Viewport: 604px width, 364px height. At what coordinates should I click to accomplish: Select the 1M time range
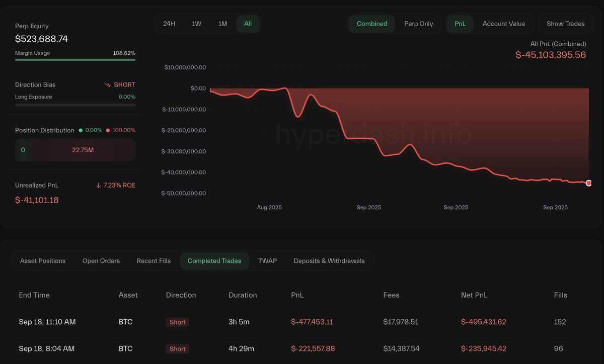click(222, 24)
